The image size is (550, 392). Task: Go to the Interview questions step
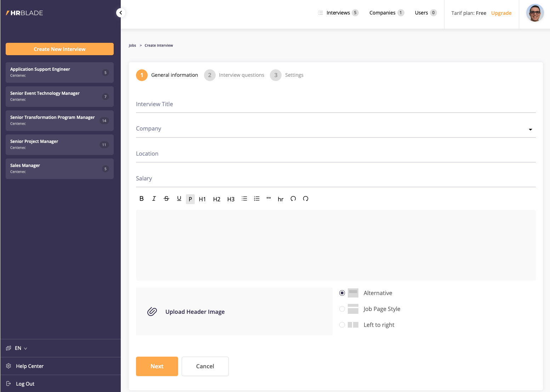click(241, 75)
